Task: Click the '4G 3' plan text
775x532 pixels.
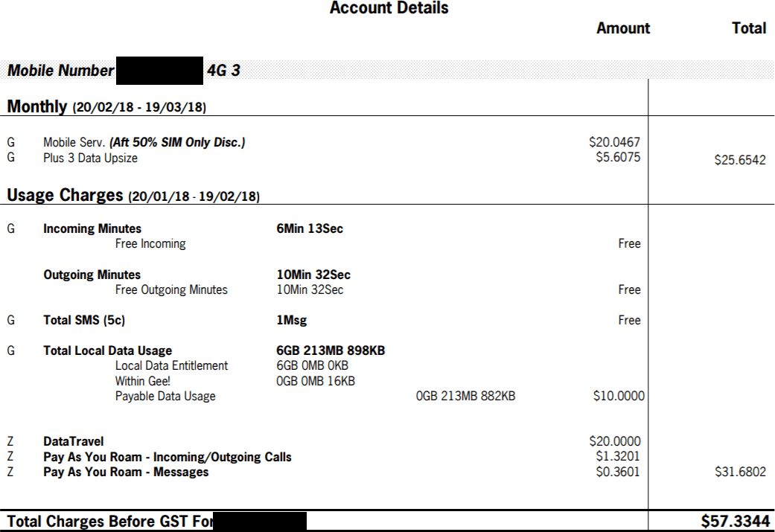Action: point(223,71)
